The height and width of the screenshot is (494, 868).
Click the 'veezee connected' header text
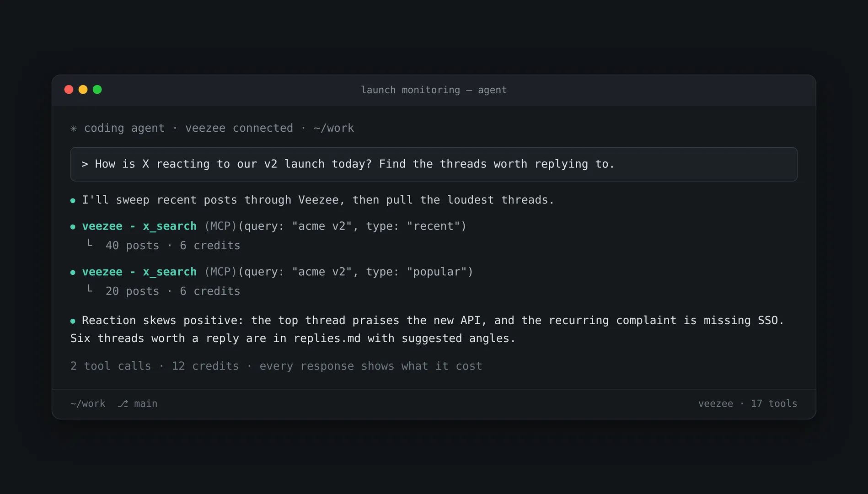(239, 128)
